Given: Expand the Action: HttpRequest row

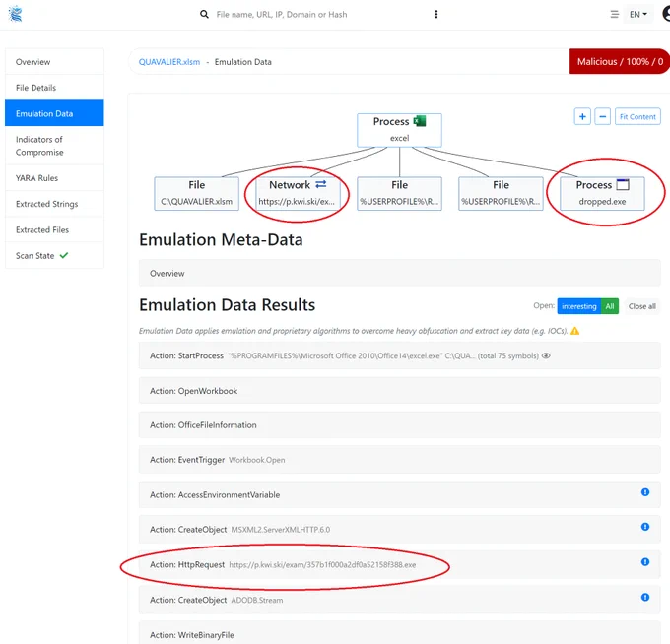Looking at the screenshot, I should [x=399, y=564].
